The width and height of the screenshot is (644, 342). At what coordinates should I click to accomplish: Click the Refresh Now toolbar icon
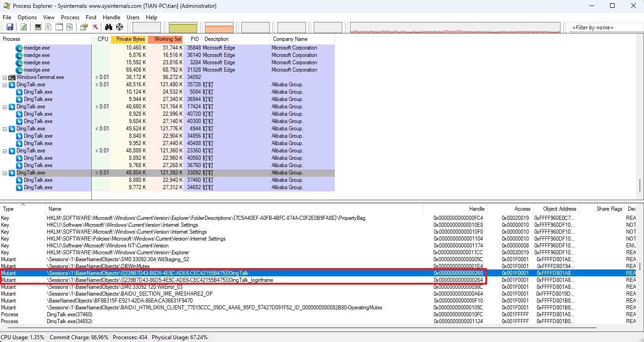point(23,27)
